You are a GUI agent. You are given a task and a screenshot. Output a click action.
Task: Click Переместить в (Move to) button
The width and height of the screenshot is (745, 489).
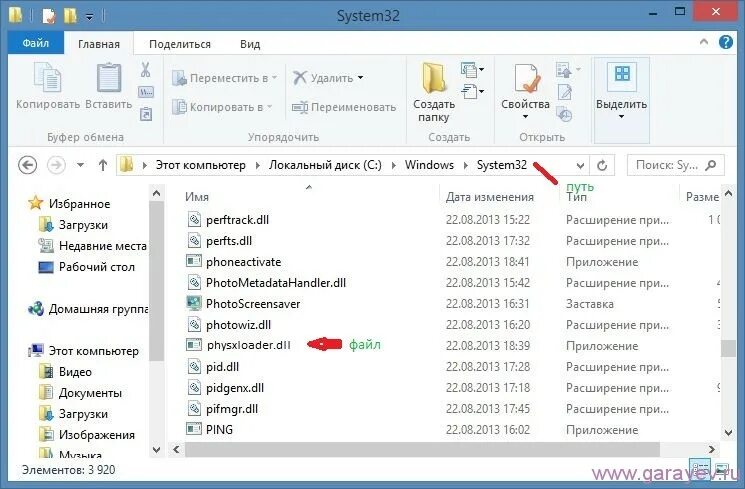click(224, 78)
